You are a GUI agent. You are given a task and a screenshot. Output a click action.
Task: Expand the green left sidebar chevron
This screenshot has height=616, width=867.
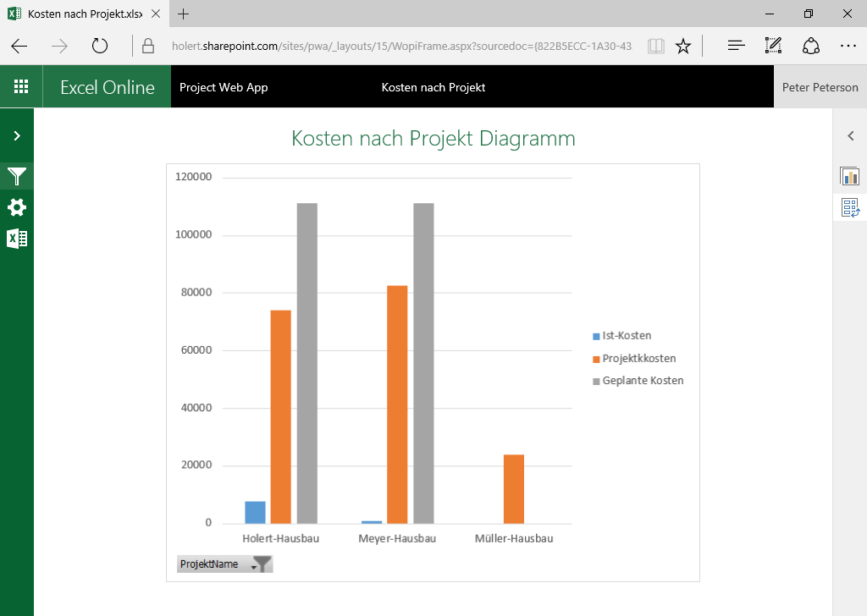(17, 136)
